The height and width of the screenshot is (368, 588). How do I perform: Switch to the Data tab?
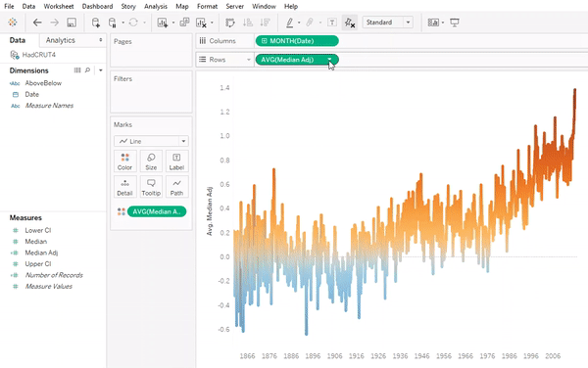18,40
